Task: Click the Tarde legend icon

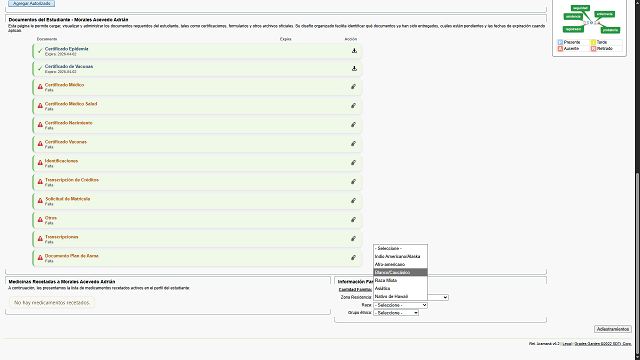Action: pyautogui.click(x=593, y=42)
